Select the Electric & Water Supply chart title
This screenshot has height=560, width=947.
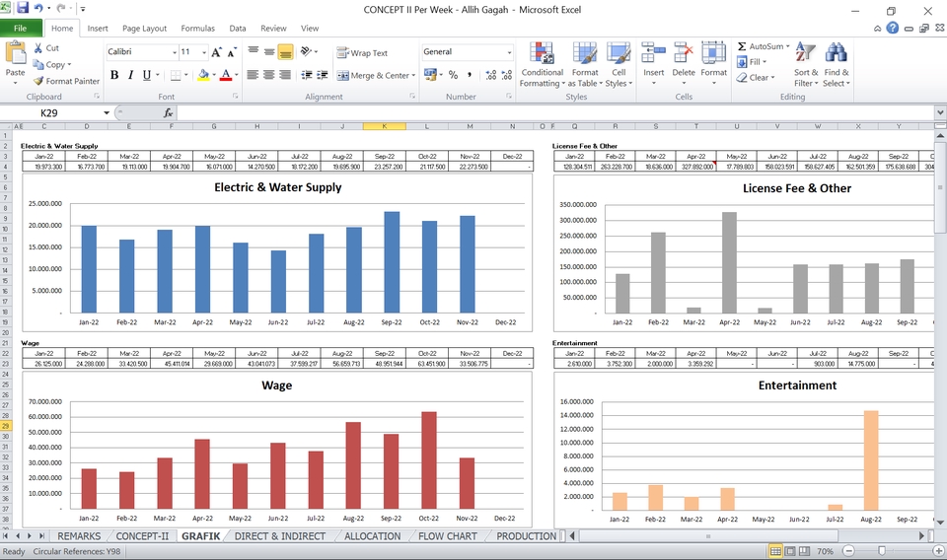(278, 187)
